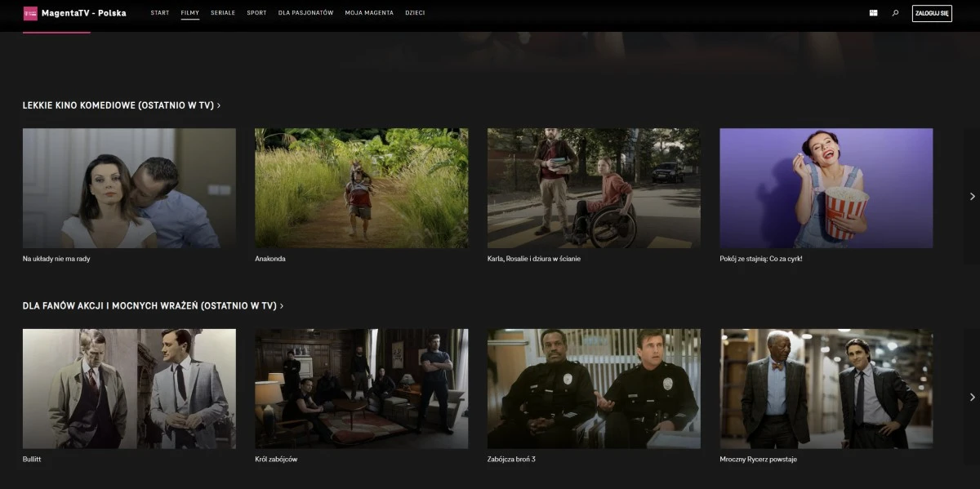This screenshot has height=489, width=980.
Task: Open Karla, Rosalie i dziura w ścianie thumbnail
Action: tap(594, 188)
